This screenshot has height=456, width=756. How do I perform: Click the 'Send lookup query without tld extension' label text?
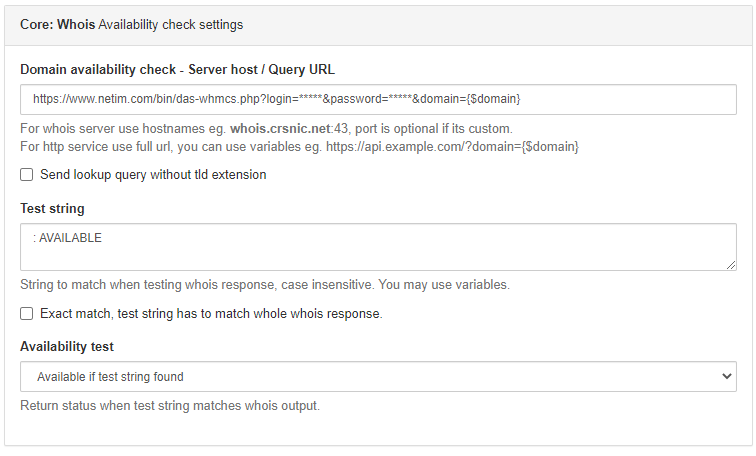pos(153,174)
